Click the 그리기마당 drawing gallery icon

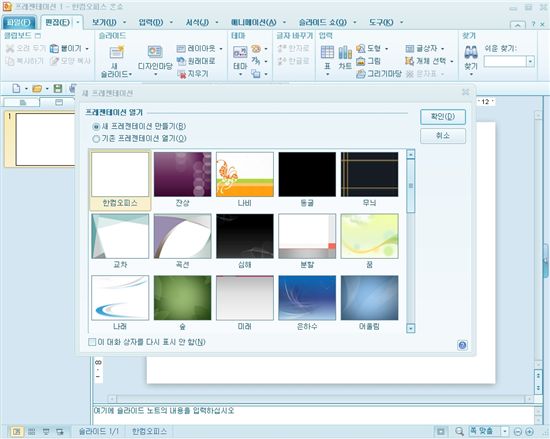pyautogui.click(x=361, y=74)
